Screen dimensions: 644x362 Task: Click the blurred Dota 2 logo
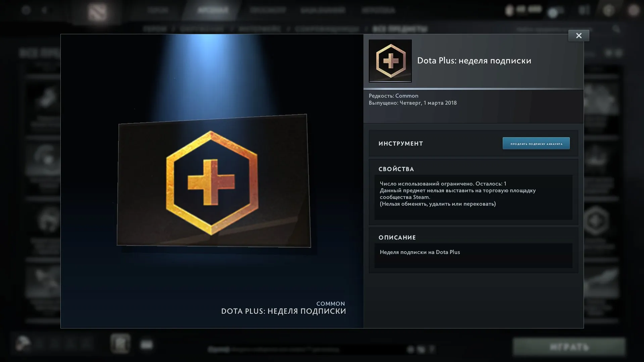[97, 12]
